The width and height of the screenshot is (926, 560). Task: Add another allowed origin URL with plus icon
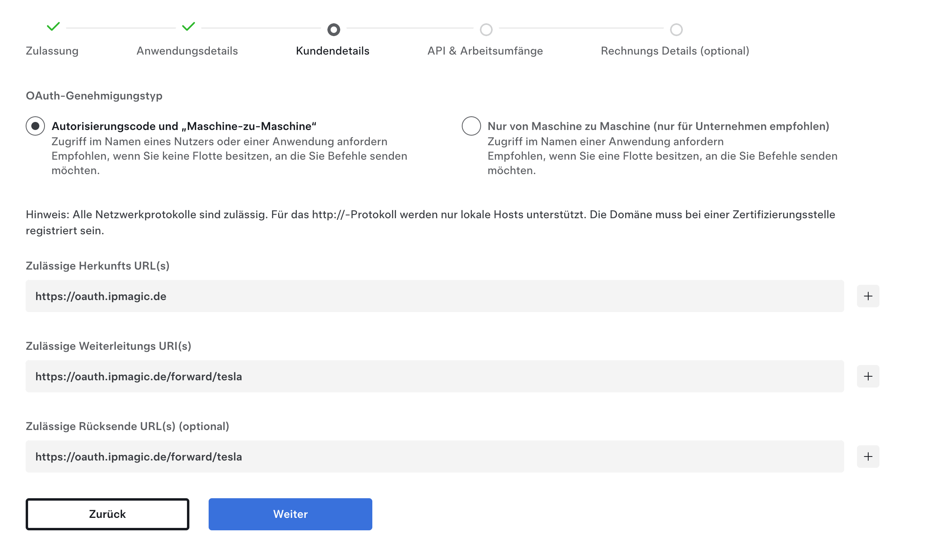tap(868, 296)
